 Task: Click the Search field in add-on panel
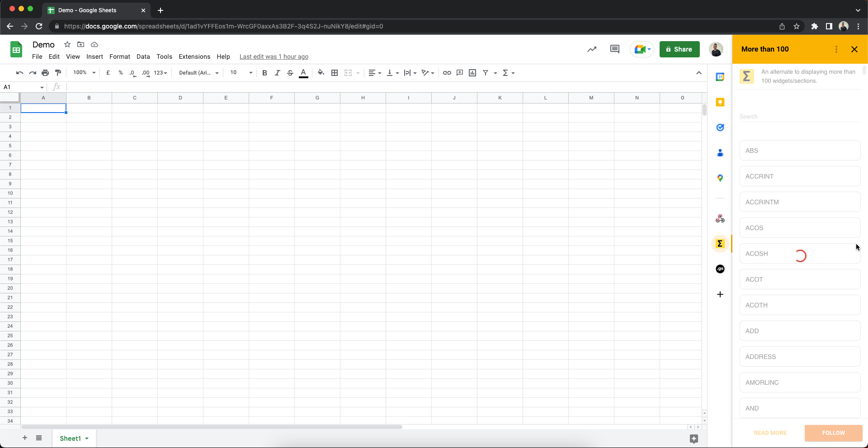799,117
